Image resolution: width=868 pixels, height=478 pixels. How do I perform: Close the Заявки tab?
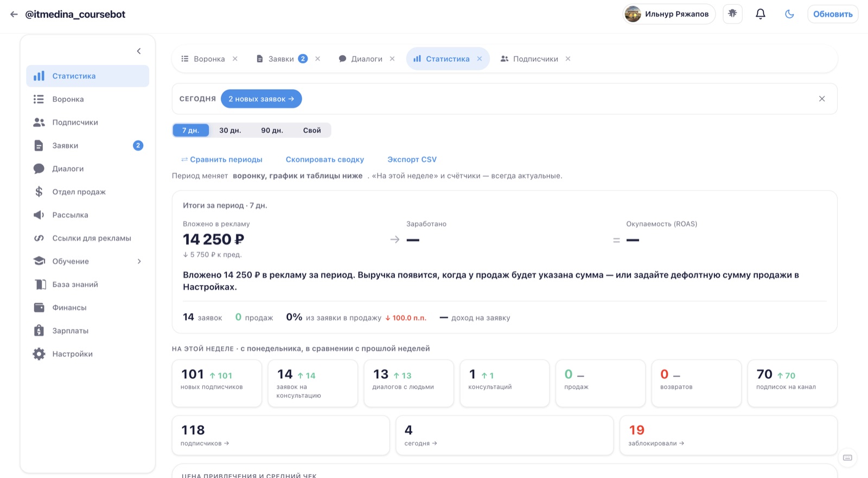pyautogui.click(x=318, y=59)
